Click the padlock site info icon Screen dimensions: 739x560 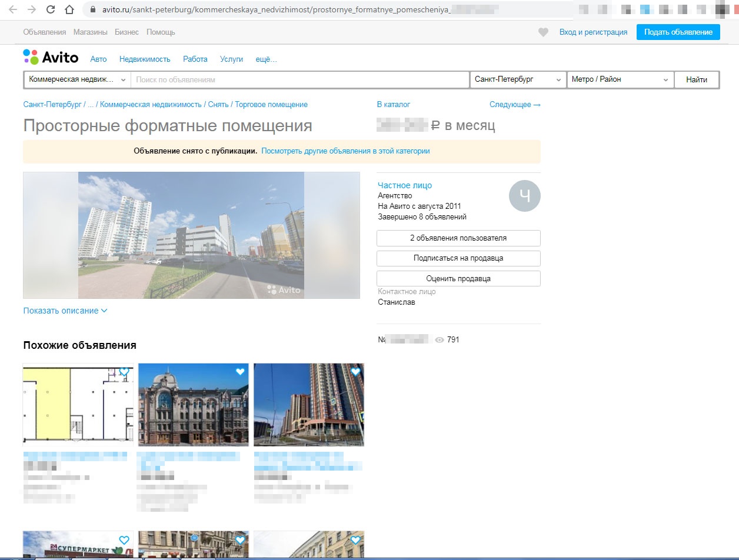click(x=94, y=10)
